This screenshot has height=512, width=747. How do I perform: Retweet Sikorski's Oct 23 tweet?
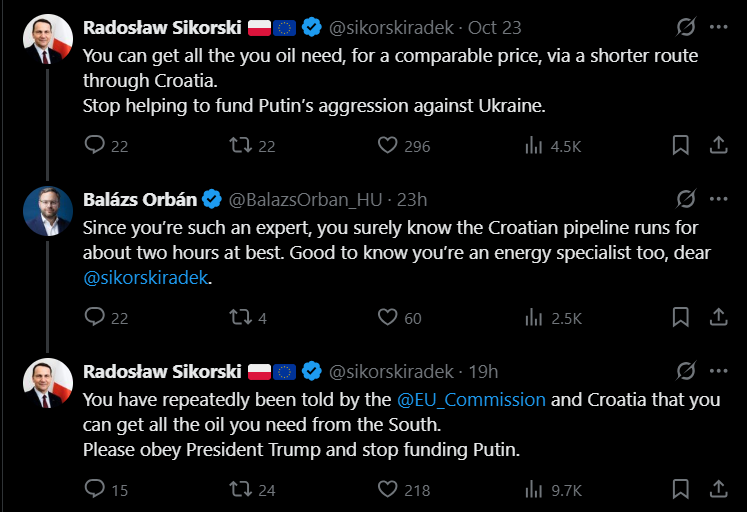coord(241,146)
